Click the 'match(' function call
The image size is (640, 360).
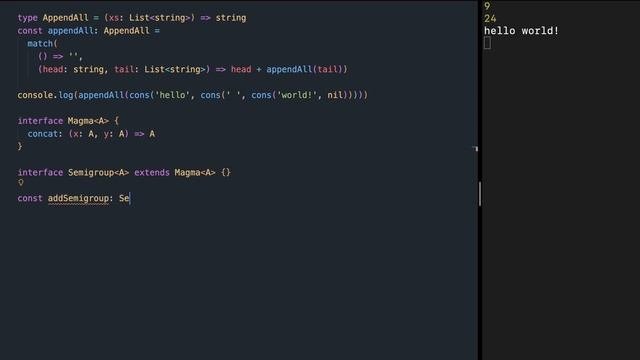point(42,44)
